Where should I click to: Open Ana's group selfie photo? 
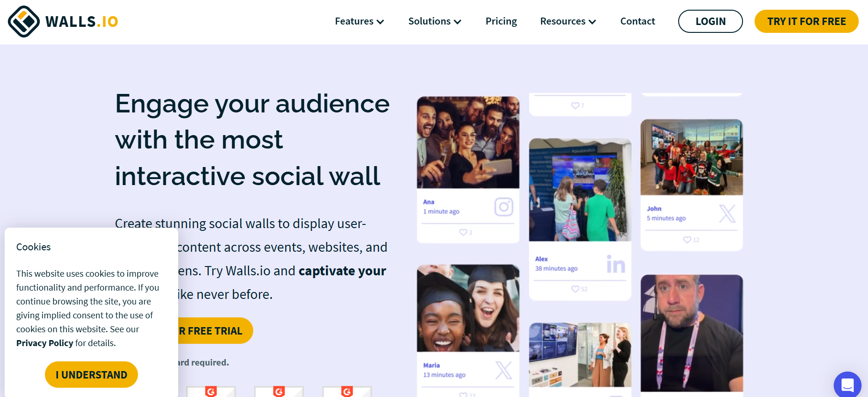468,143
